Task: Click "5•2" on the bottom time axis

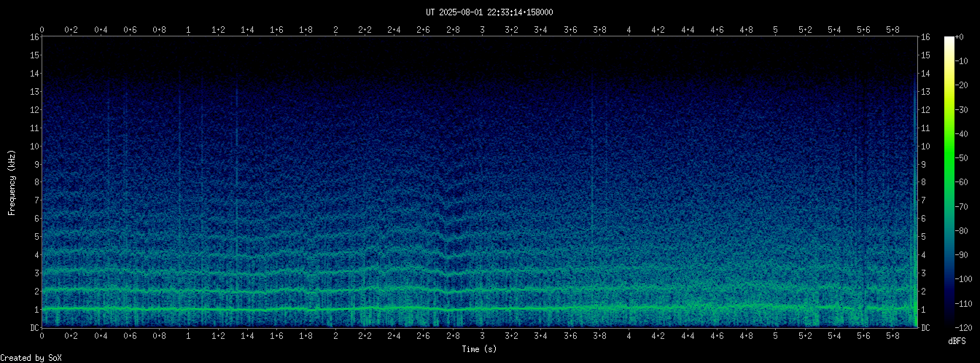Action: 805,336
